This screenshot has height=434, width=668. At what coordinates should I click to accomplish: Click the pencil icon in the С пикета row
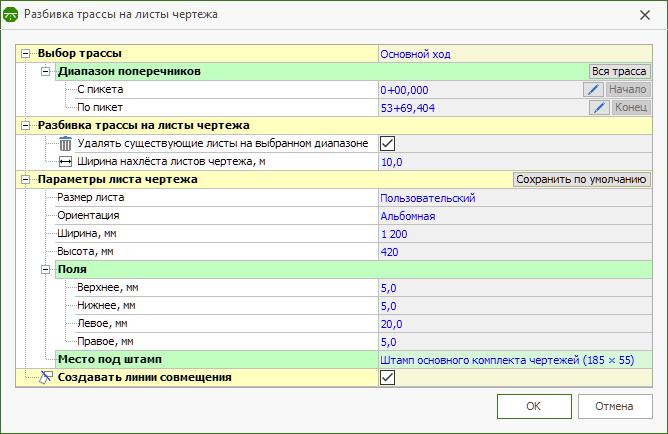pos(593,89)
